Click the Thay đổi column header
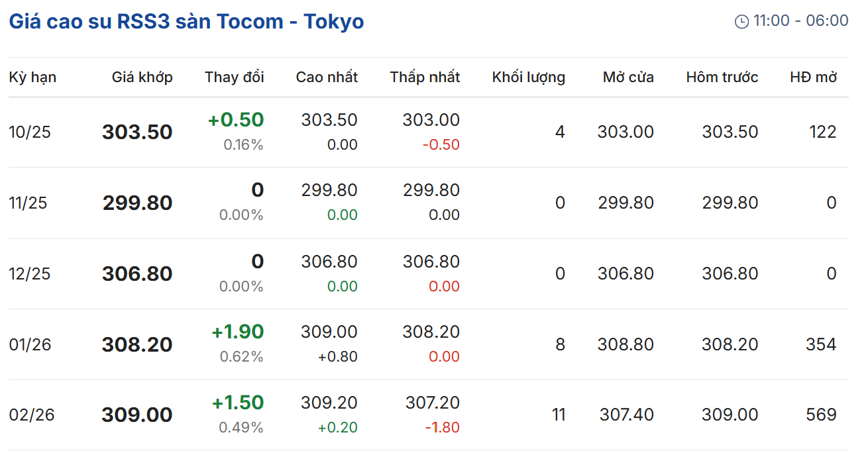 [x=235, y=77]
